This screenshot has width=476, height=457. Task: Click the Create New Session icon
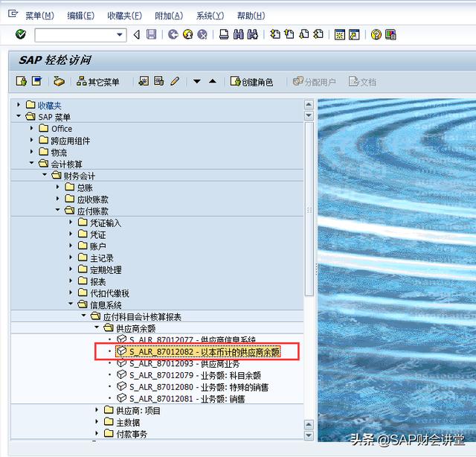pyautogui.click(x=339, y=35)
